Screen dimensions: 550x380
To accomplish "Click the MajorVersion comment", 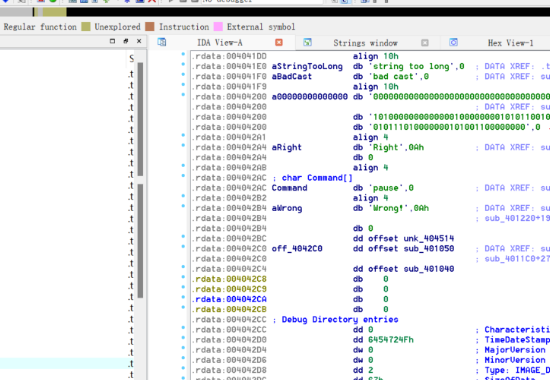I will tap(515, 350).
